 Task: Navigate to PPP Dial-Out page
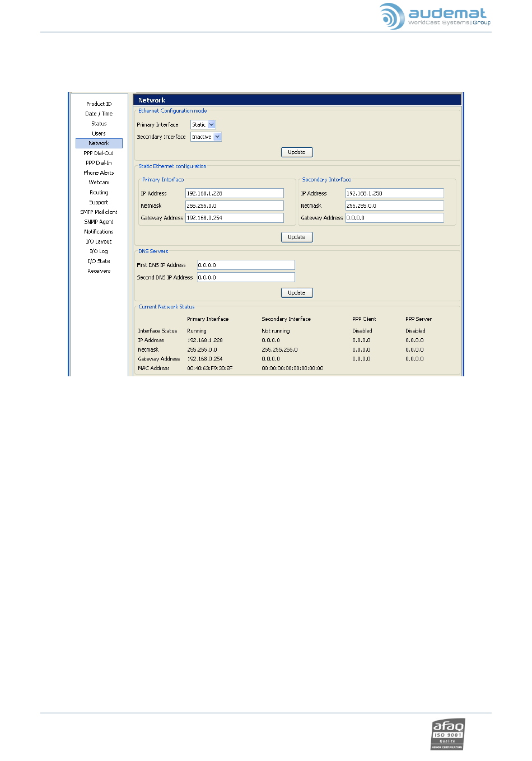99,153
